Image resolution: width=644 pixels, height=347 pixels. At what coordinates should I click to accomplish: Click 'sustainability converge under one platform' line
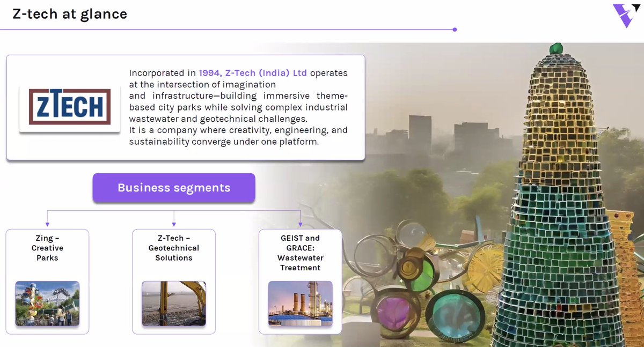[x=224, y=142]
